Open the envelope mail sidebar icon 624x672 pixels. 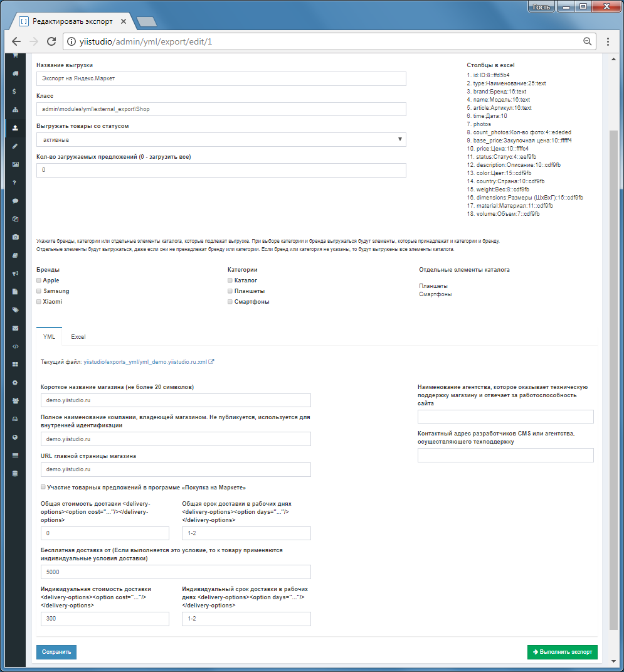point(16,328)
